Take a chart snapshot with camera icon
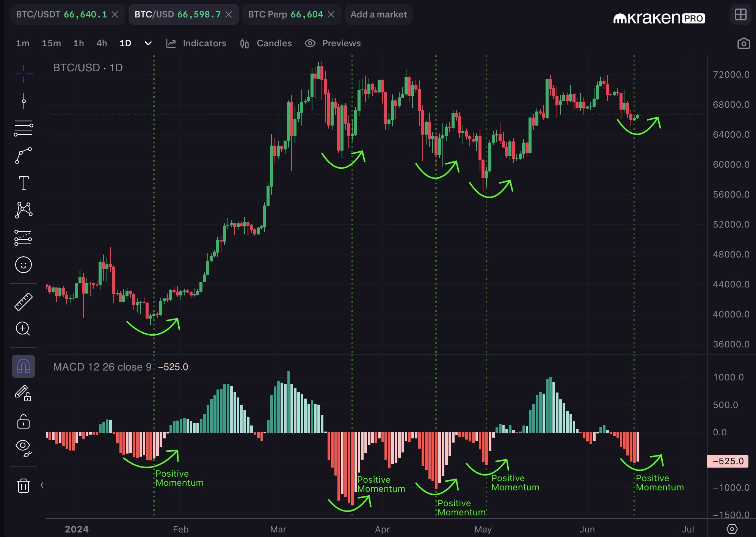The height and width of the screenshot is (537, 756). tap(743, 44)
